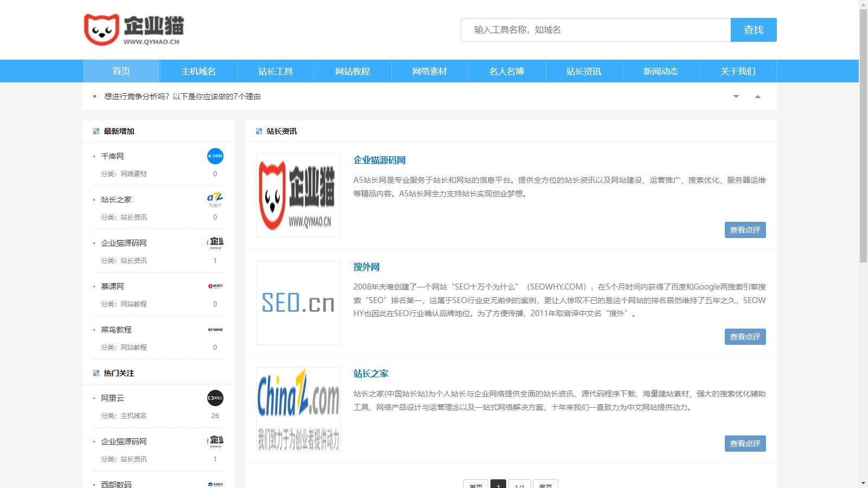Click the 最新增加 section heading
The width and height of the screenshot is (868, 488).
click(x=119, y=131)
